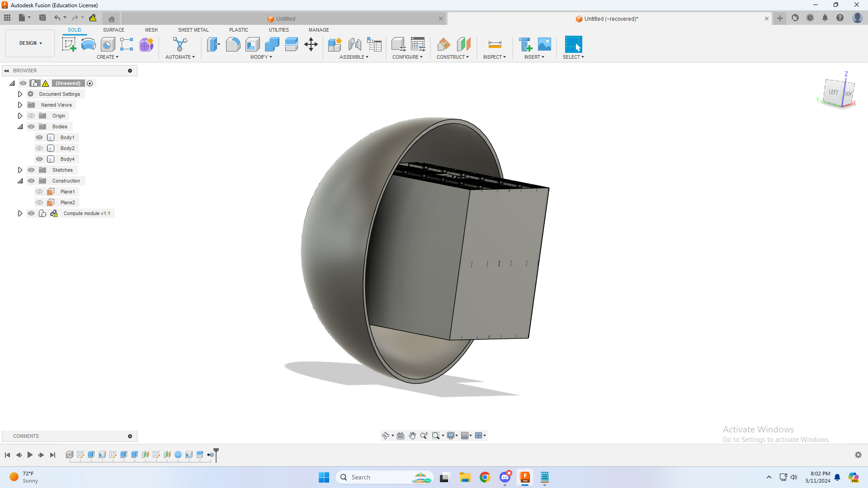Screen dimensions: 868x488
Task: Open the SURFACE tab in toolbar
Action: 113,30
